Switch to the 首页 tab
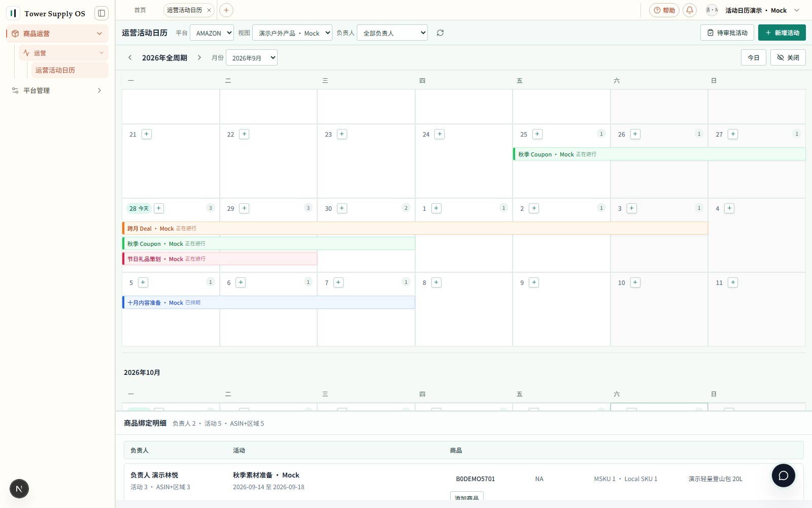 [x=140, y=10]
